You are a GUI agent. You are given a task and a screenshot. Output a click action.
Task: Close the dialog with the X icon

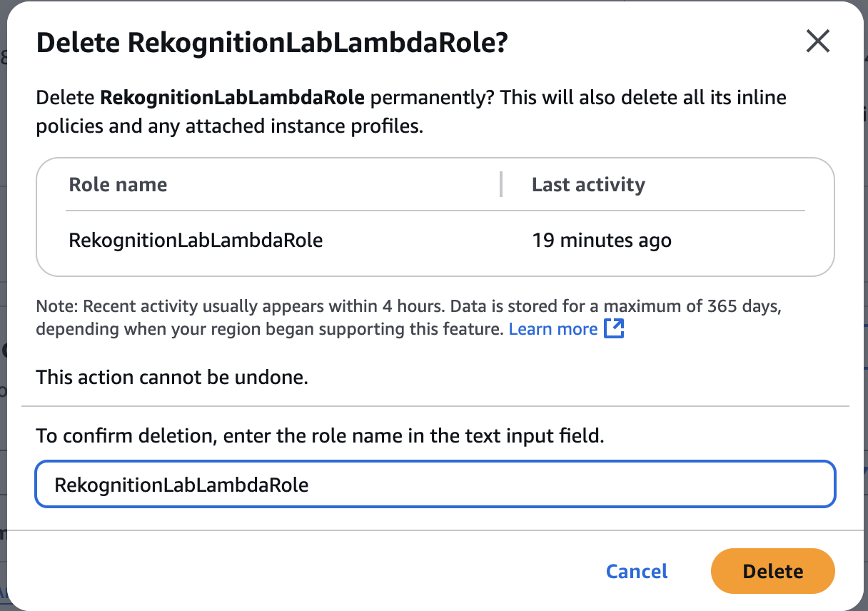click(817, 42)
